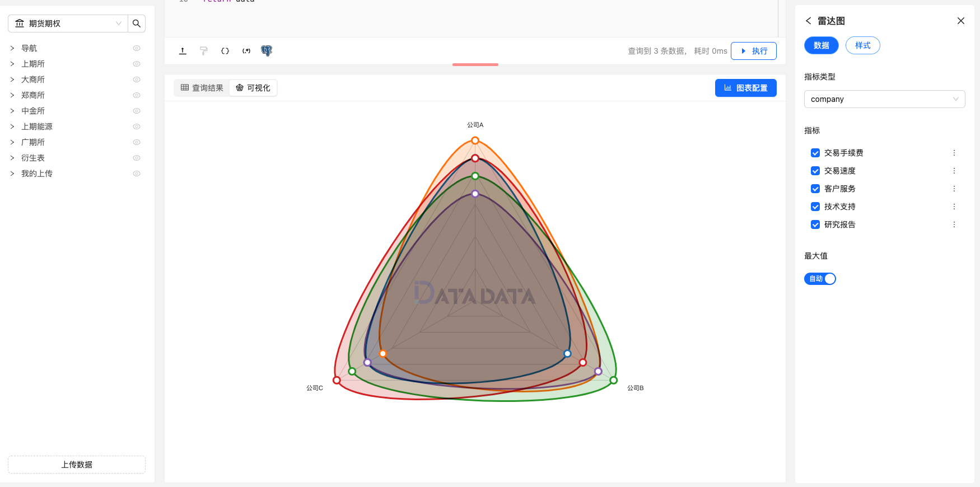Screen dimensions: 980x487
Task: Close the 雷达图 configuration panel
Action: (961, 21)
